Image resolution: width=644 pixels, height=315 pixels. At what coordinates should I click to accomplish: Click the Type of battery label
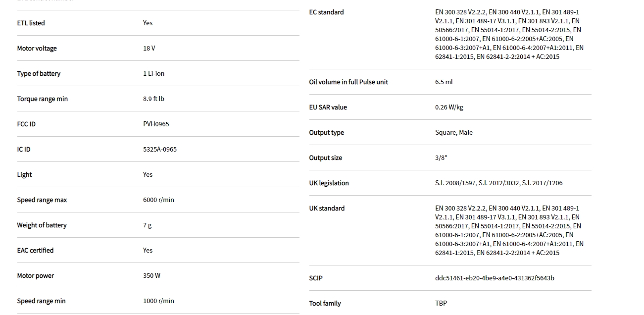(39, 74)
